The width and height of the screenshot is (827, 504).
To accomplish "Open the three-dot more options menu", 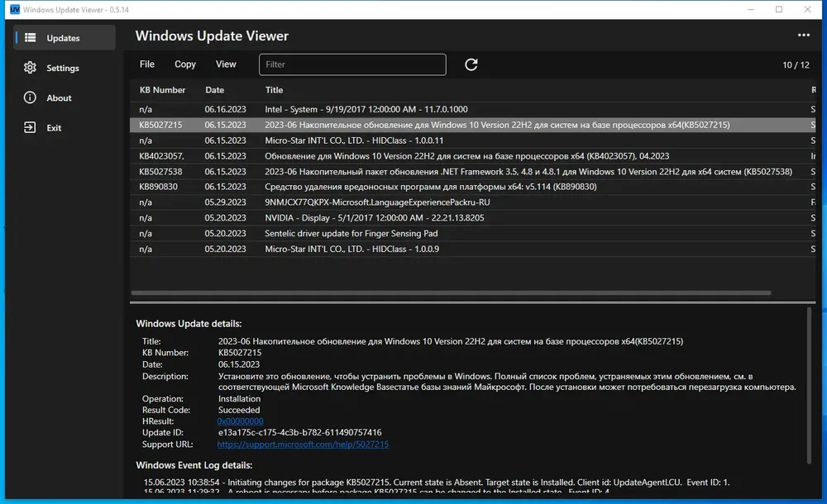I will (x=803, y=35).
